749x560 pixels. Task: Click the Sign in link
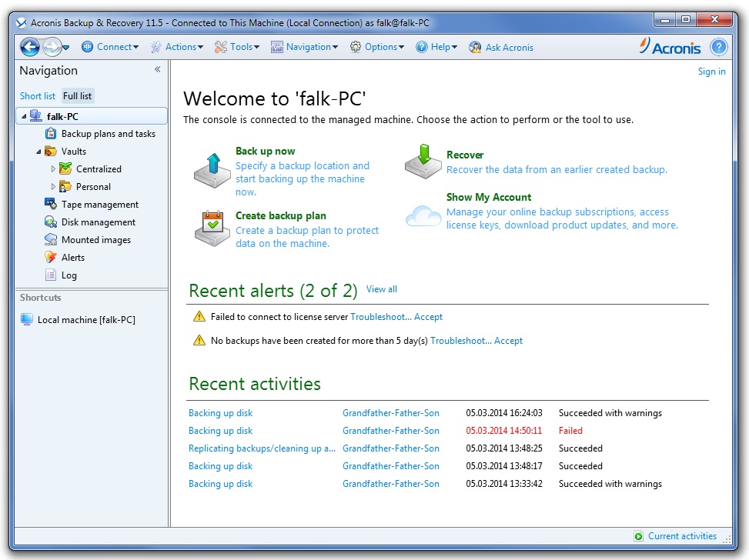[711, 72]
